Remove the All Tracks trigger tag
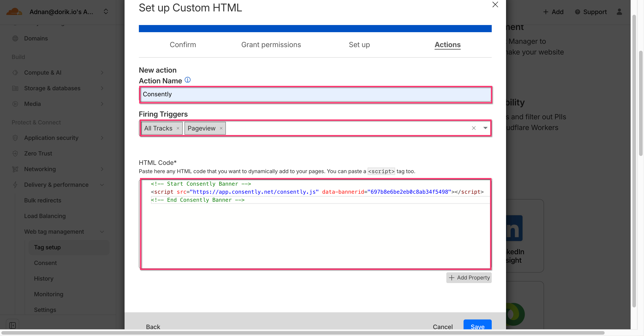This screenshot has width=644, height=336. [178, 128]
